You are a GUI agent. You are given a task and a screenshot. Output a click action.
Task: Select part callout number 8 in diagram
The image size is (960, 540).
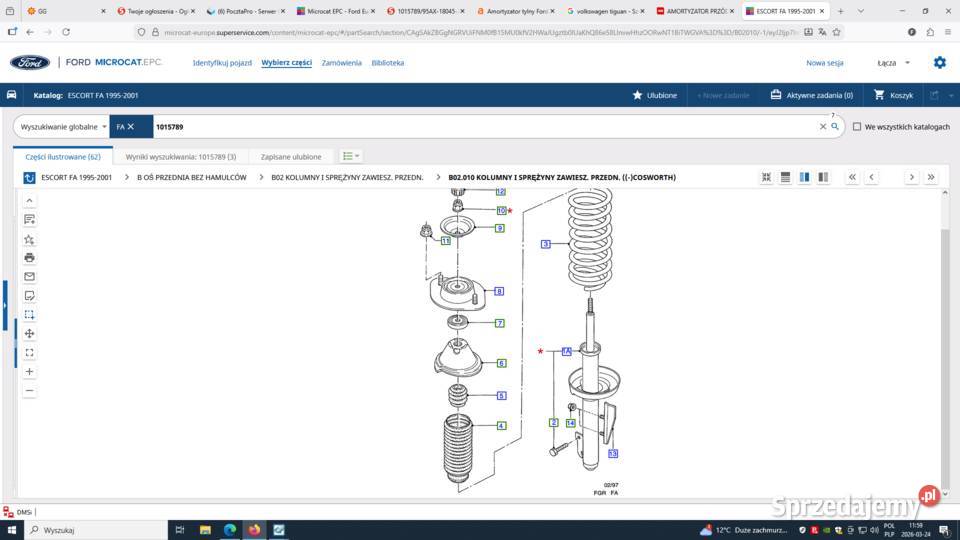499,291
